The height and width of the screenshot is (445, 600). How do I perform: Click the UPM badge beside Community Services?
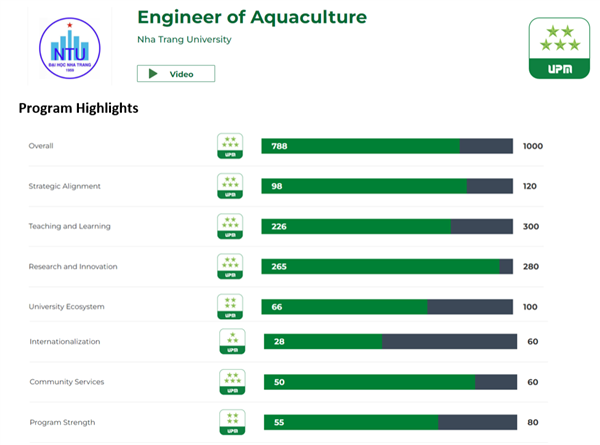click(232, 382)
